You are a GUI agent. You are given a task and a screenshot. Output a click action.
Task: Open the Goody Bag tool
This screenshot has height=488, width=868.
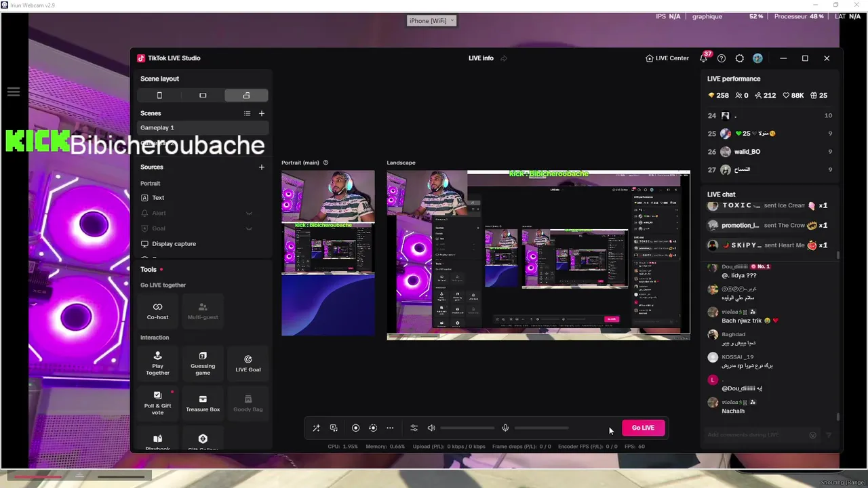pyautogui.click(x=248, y=403)
